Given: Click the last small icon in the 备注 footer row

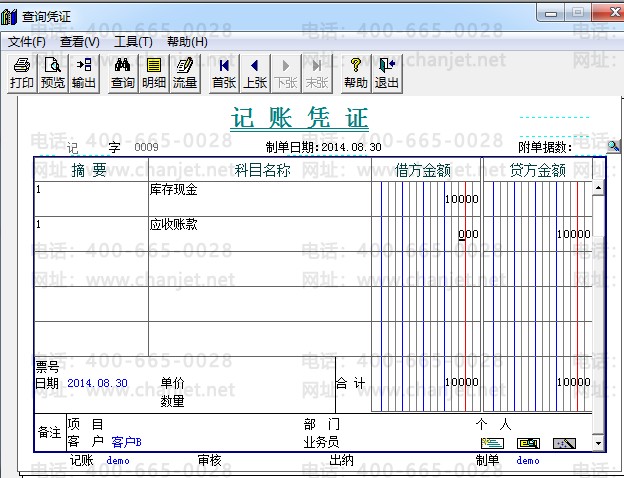Looking at the screenshot, I should point(564,443).
